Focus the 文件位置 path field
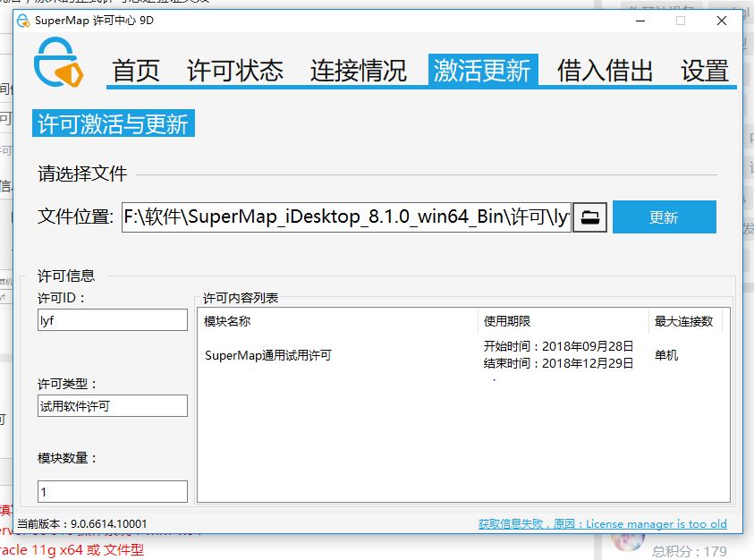Viewport: 754px width, 560px height. 346,217
